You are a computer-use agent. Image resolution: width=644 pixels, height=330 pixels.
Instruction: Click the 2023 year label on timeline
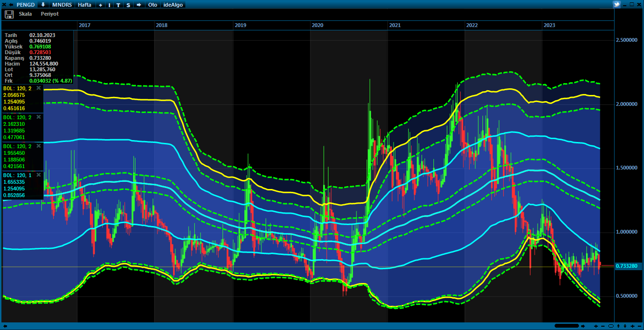pyautogui.click(x=549, y=25)
